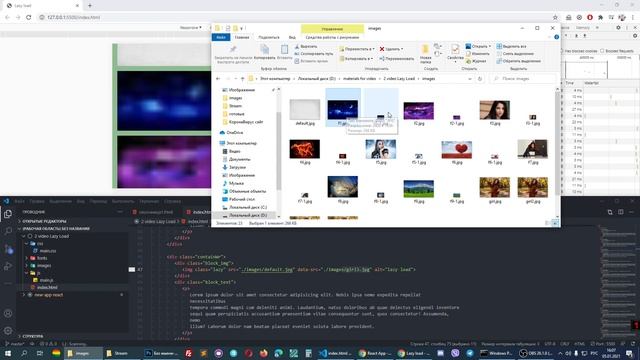Create a New folder from ribbon
This screenshot has width=640, height=360.
pyautogui.click(x=425, y=54)
